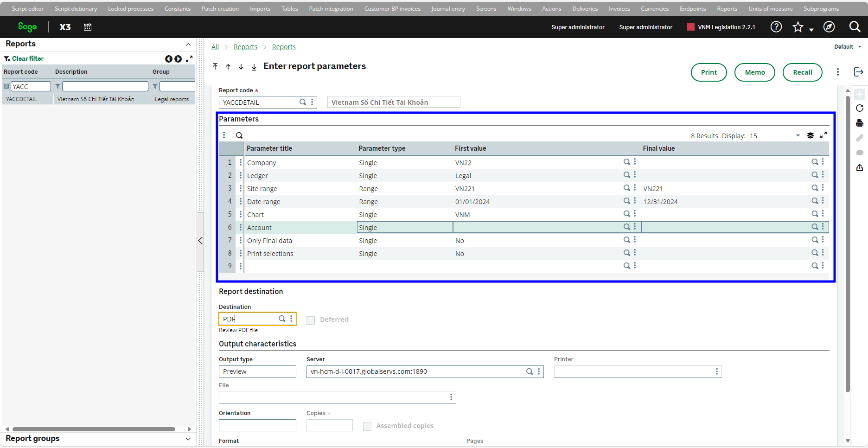Image resolution: width=868 pixels, height=448 pixels.
Task: Open the Subprograms menu item
Action: click(x=821, y=9)
